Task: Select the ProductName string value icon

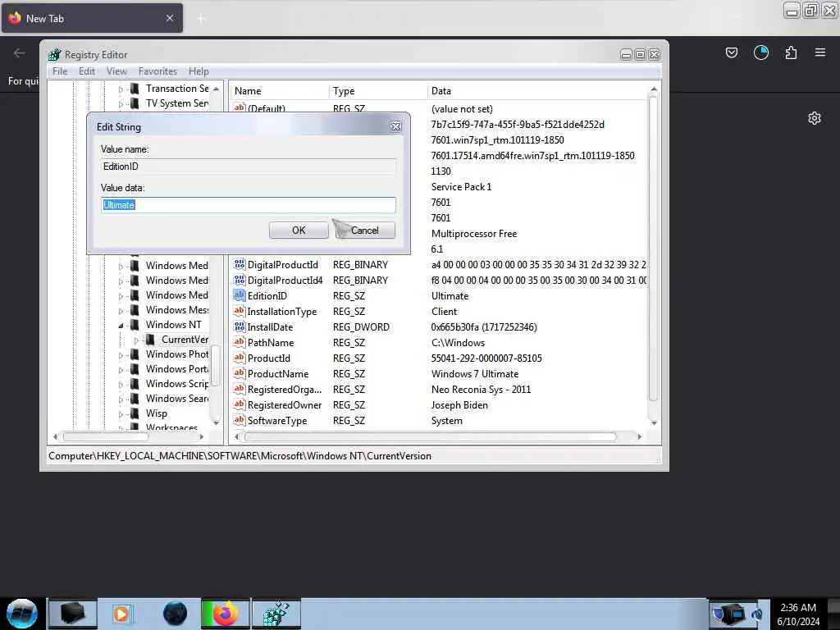Action: [240, 373]
